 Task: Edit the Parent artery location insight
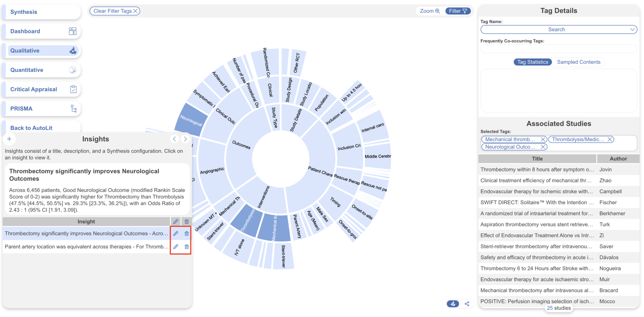point(176,247)
